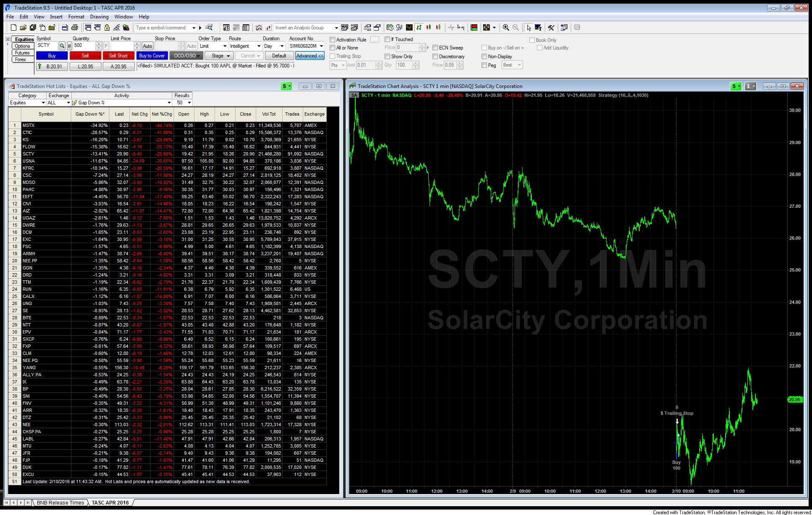The width and height of the screenshot is (812, 515).
Task: Enable the If Touched checkbox
Action: (388, 39)
